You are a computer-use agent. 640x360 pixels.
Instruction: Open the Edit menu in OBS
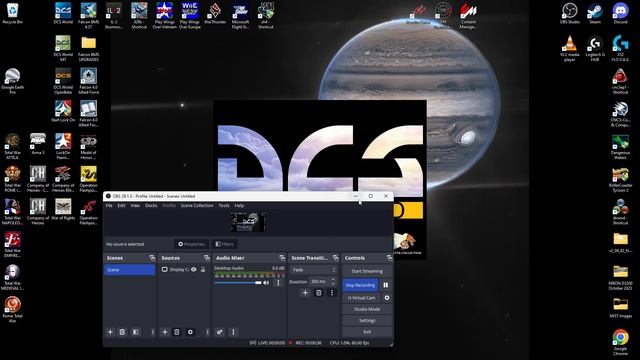(x=122, y=205)
